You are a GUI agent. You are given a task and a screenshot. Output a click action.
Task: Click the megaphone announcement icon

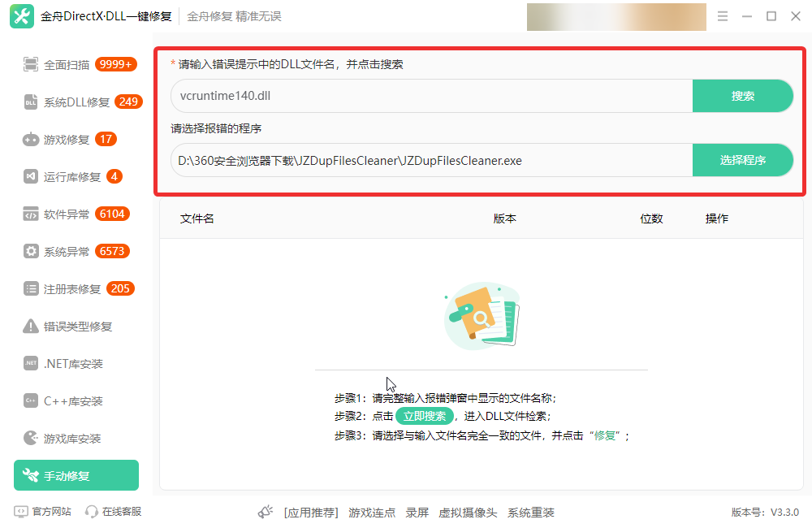coord(266,512)
